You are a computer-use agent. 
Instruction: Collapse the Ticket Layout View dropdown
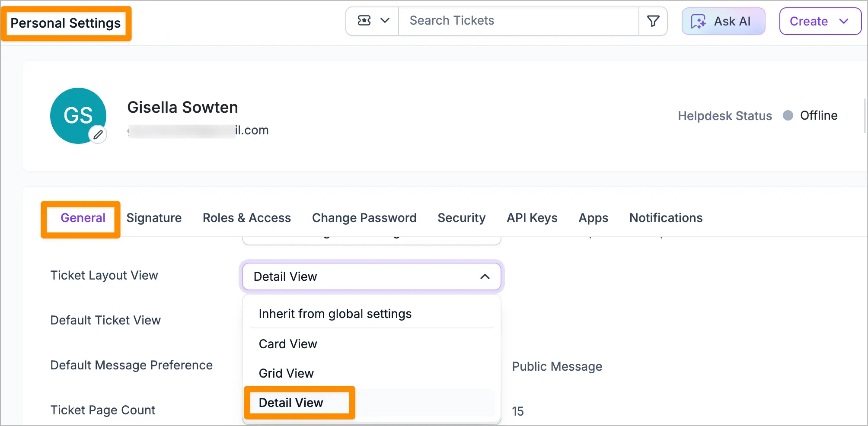click(x=485, y=277)
